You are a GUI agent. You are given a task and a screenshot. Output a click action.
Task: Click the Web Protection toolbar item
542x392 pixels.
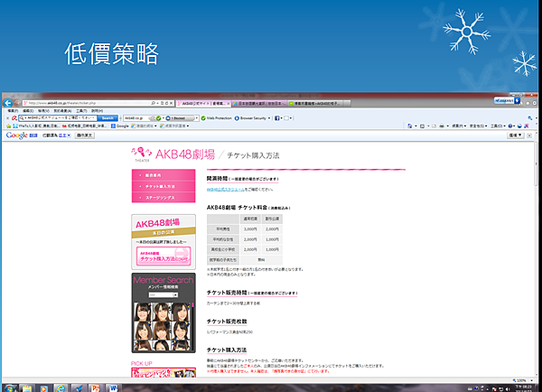(x=217, y=118)
